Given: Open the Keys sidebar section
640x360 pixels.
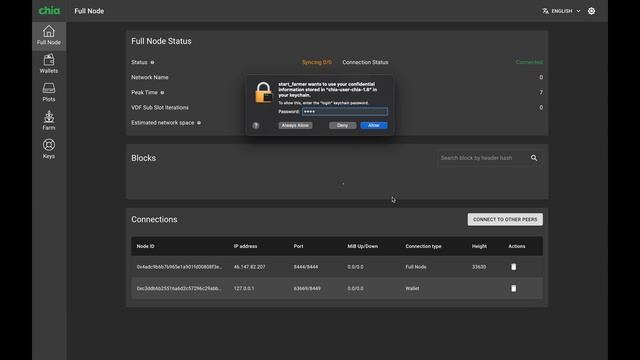Looking at the screenshot, I should (49, 149).
